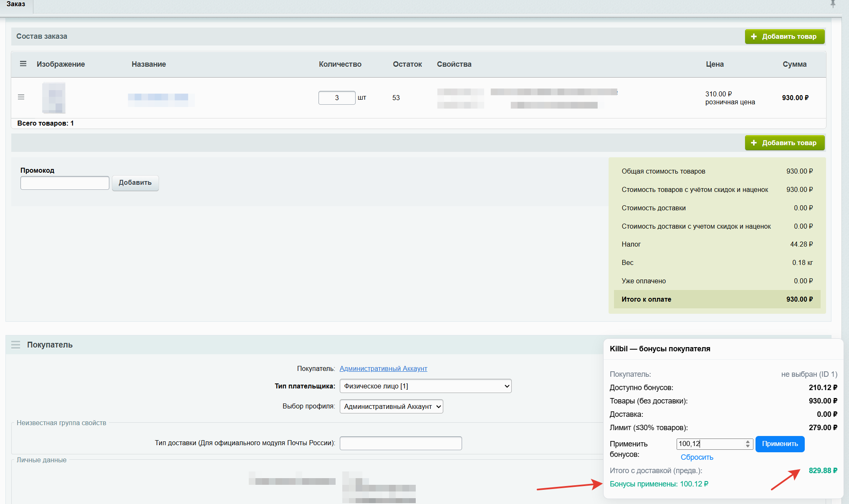Select the Заказ tab

click(x=16, y=4)
